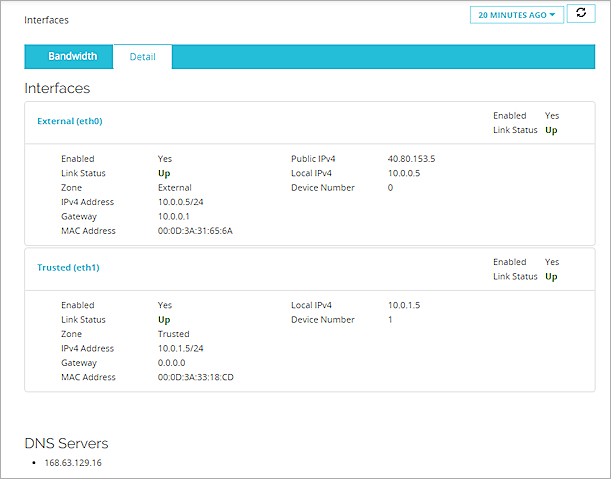Open the 20 Minutes Ago time dropdown
611x479 pixels.
[517, 15]
